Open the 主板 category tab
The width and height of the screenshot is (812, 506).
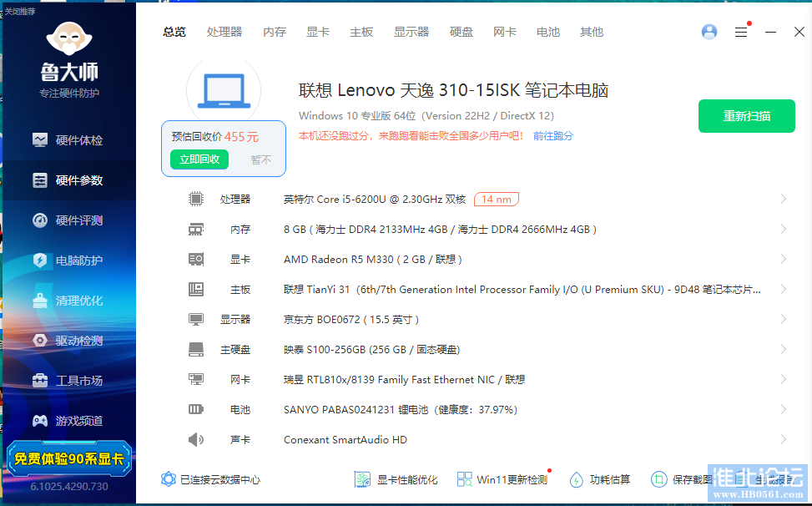coord(361,32)
